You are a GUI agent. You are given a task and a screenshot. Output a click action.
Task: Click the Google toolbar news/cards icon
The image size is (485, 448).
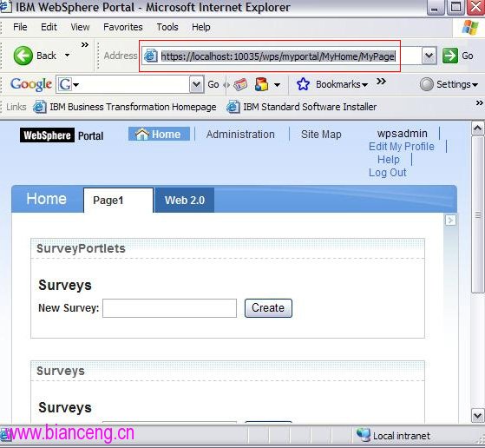[x=240, y=84]
